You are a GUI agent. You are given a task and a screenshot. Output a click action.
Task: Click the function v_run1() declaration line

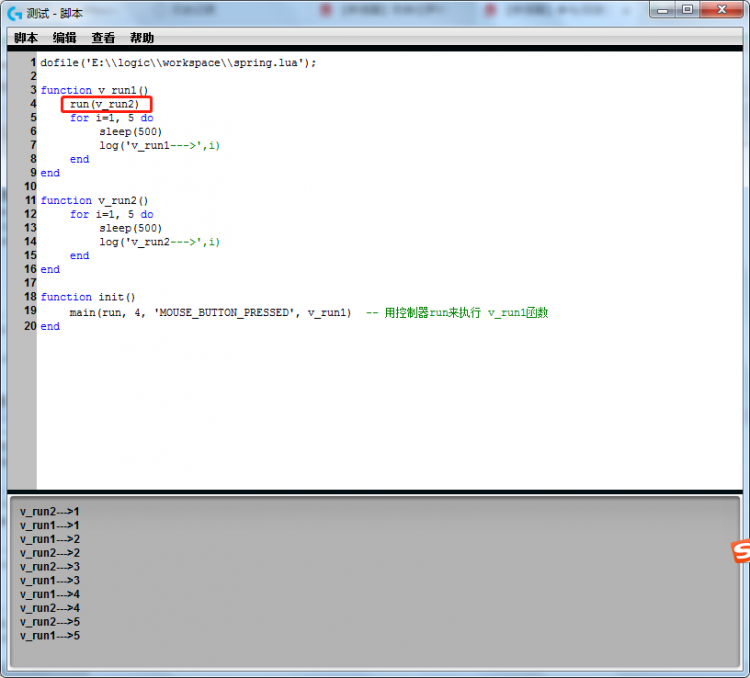[x=94, y=90]
